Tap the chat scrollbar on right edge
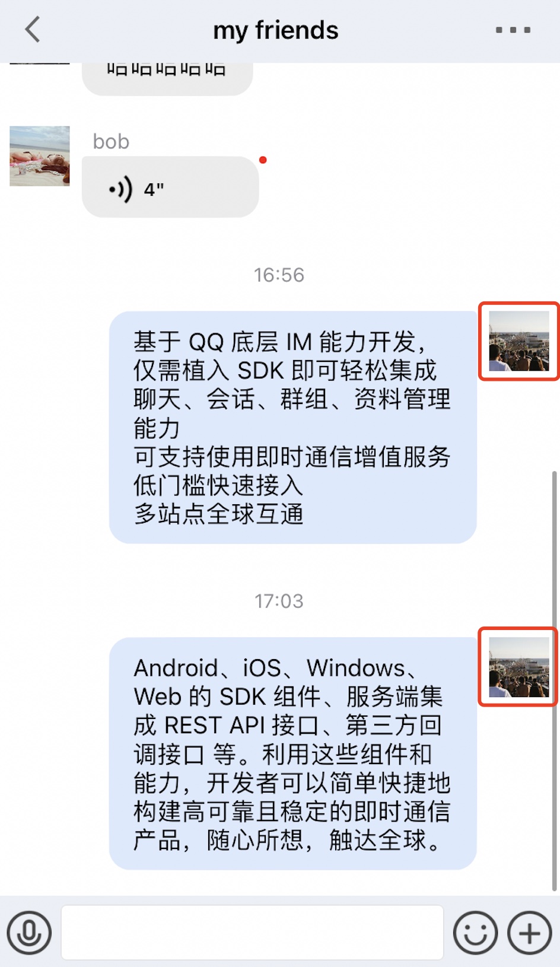Screen dimensions: 560x967 (x=555, y=680)
